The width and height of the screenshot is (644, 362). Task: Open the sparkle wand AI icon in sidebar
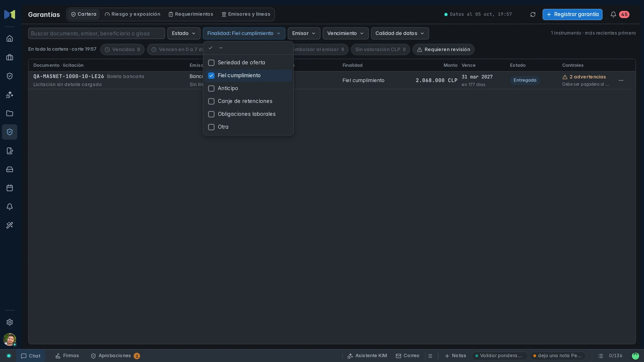tap(10, 95)
